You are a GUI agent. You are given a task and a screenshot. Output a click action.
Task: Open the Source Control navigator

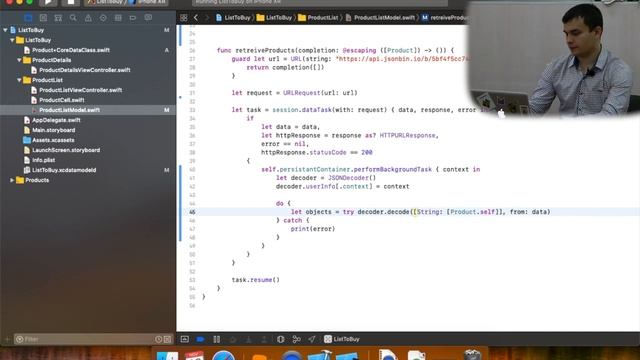click(x=43, y=18)
